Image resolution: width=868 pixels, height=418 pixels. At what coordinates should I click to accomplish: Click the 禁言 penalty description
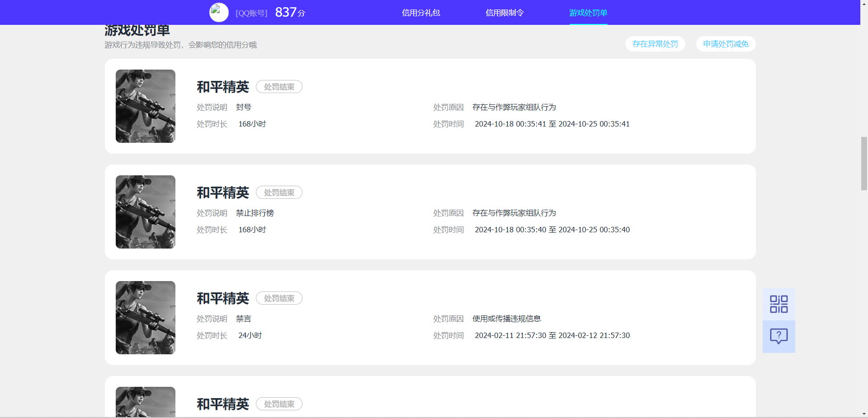pyautogui.click(x=244, y=319)
